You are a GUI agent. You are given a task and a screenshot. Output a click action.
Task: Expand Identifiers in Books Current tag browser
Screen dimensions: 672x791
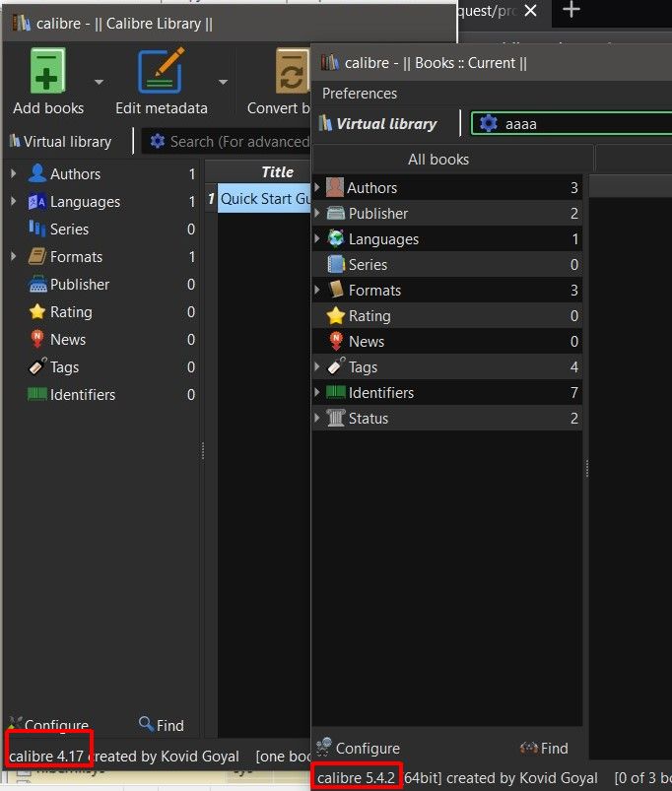(x=317, y=392)
